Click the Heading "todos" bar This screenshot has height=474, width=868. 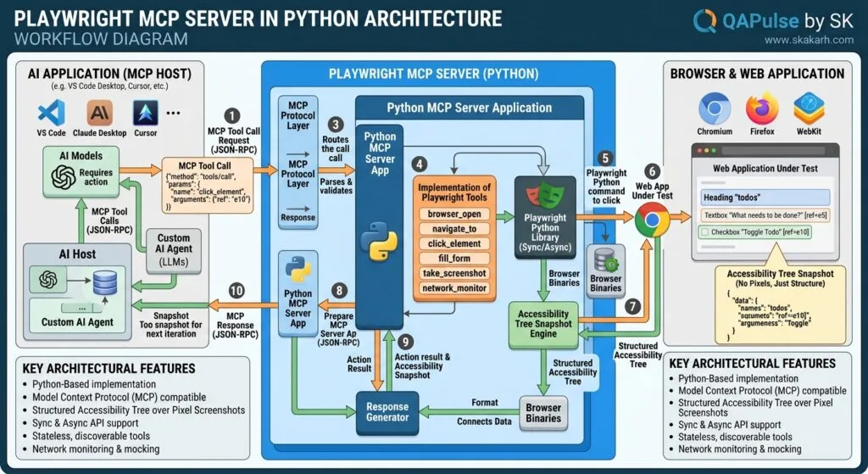click(x=765, y=197)
